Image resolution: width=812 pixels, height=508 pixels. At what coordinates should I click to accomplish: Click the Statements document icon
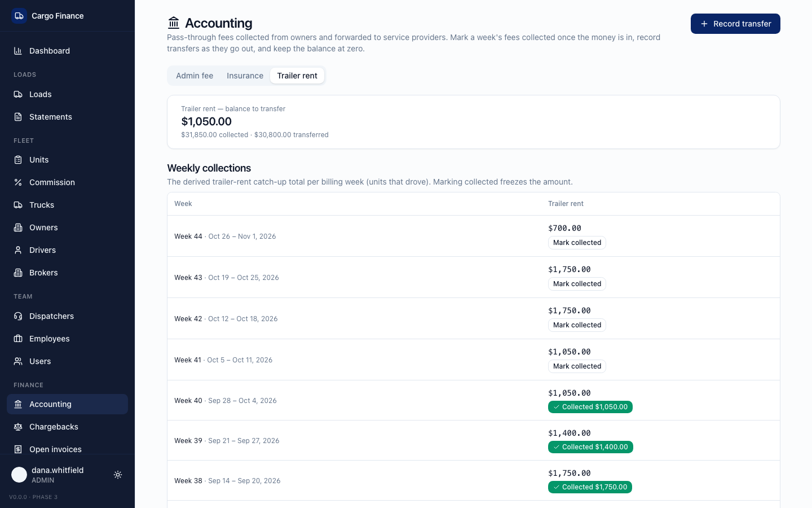pos(18,117)
